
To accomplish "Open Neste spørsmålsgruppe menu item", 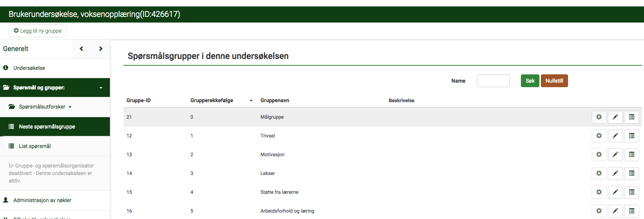I will pos(47,127).
